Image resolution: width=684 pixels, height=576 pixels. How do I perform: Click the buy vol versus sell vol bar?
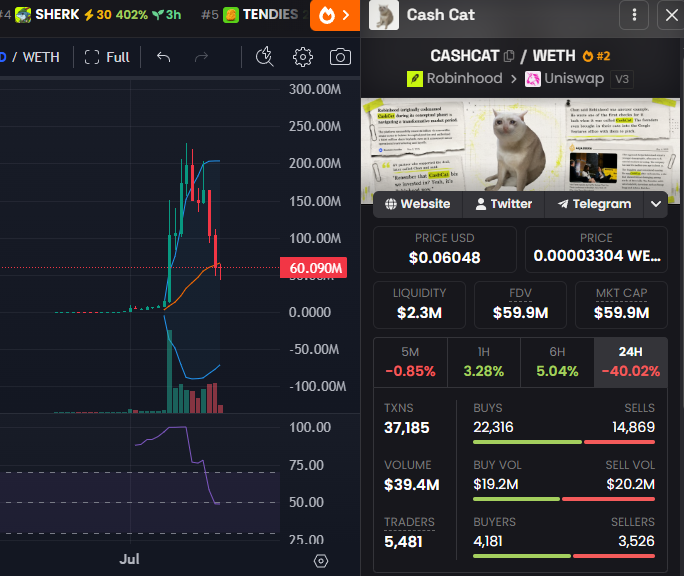click(x=564, y=499)
